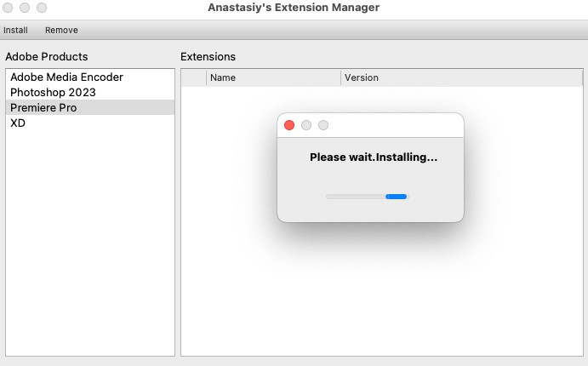The height and width of the screenshot is (366, 588).
Task: Close the installing dialog with red button
Action: 289,125
